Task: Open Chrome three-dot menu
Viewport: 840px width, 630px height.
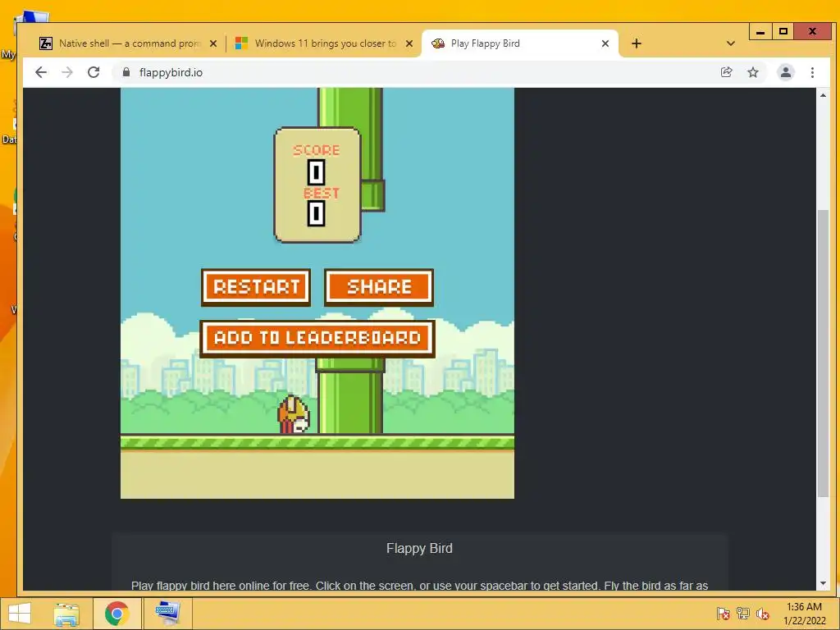Action: coord(813,72)
